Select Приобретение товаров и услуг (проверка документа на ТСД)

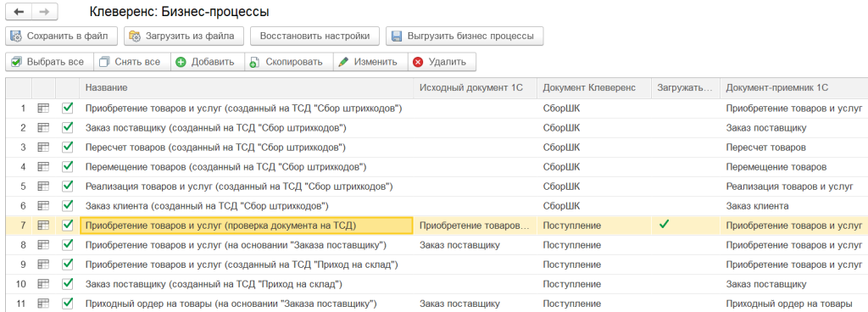tap(247, 226)
